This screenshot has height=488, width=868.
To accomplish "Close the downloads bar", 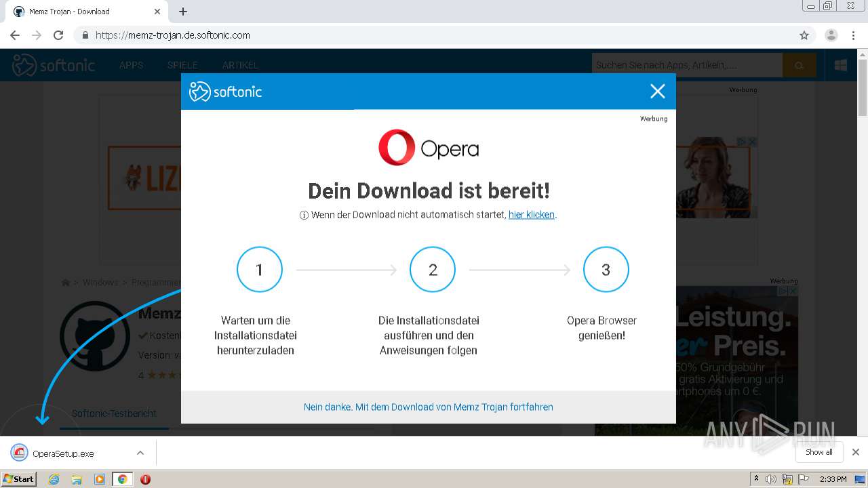I will click(856, 452).
